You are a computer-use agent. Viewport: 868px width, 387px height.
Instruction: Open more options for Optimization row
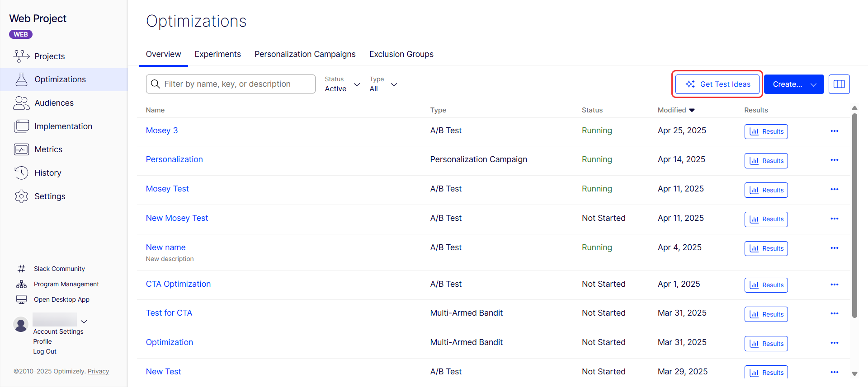click(x=835, y=343)
